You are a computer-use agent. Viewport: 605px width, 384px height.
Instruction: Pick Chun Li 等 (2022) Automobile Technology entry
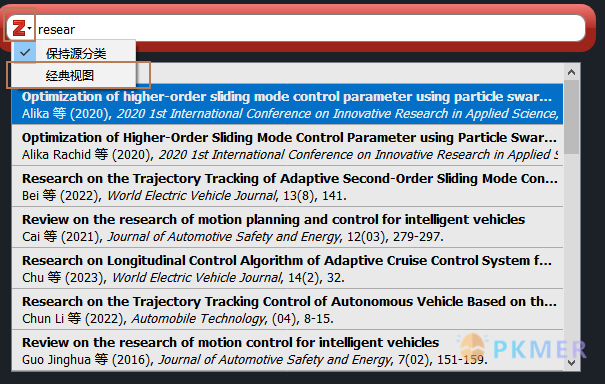[287, 309]
